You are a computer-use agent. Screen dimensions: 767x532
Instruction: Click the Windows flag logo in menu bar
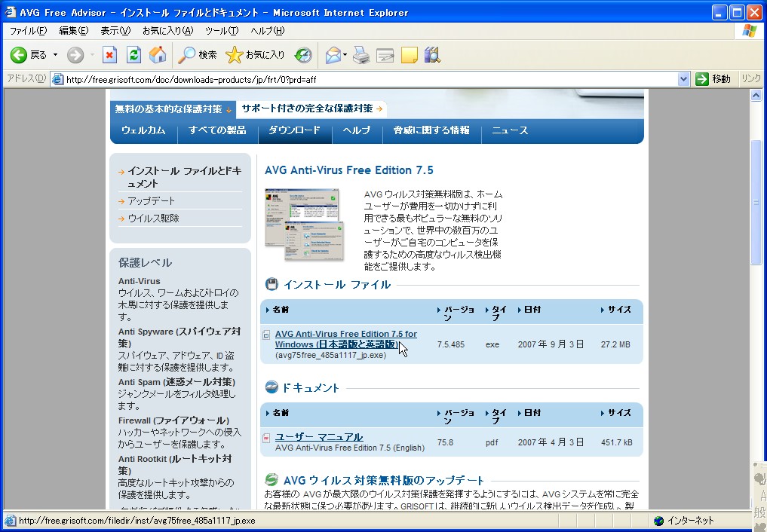pos(750,30)
